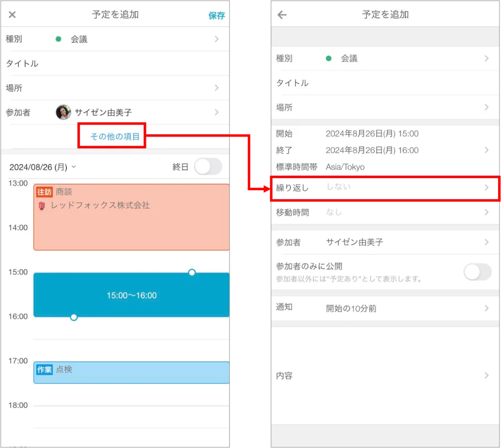Viewport: 501px width, 448px height.
Task: Open 場所 chevron on left screen
Action: pyautogui.click(x=217, y=88)
